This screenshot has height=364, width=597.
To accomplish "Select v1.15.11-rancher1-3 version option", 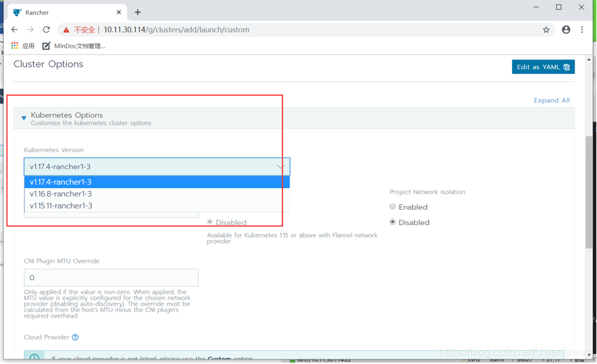I will (157, 206).
